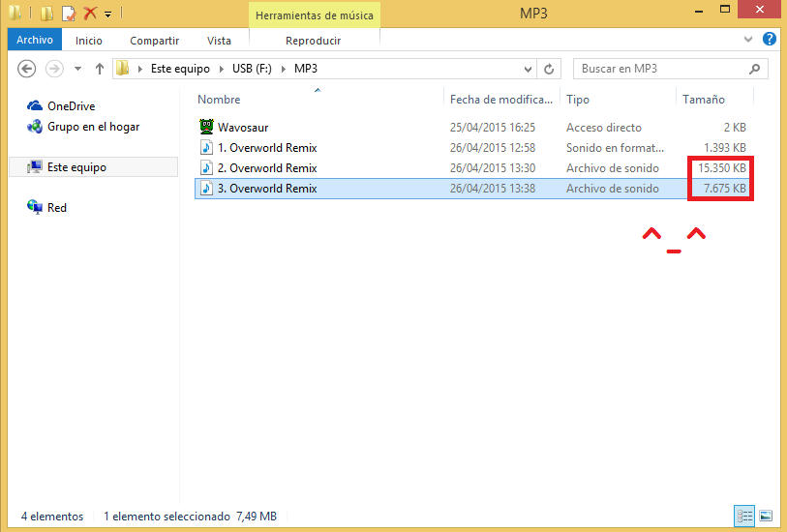Switch to large icons view in status bar

click(765, 516)
